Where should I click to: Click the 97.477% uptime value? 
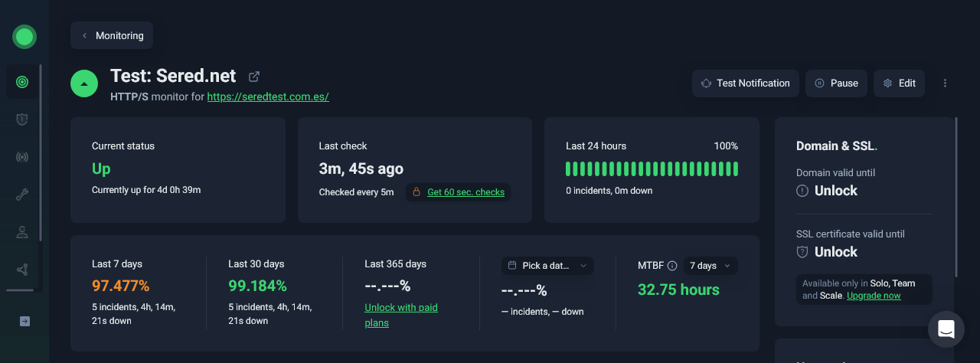(121, 286)
